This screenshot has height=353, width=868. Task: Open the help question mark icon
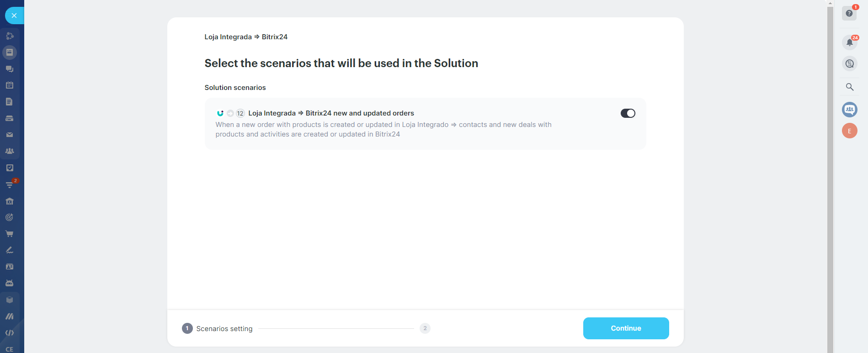849,13
